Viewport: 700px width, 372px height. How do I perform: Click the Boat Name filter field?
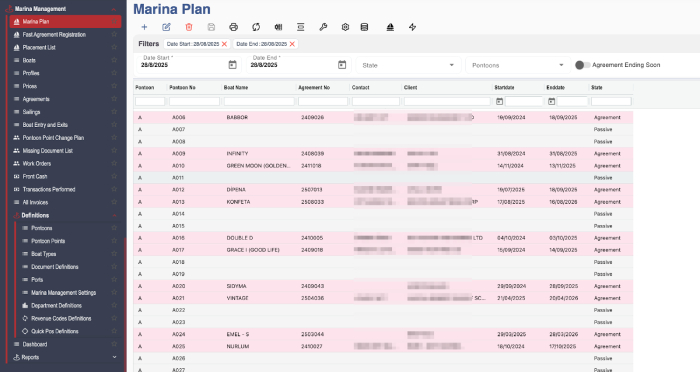click(259, 101)
